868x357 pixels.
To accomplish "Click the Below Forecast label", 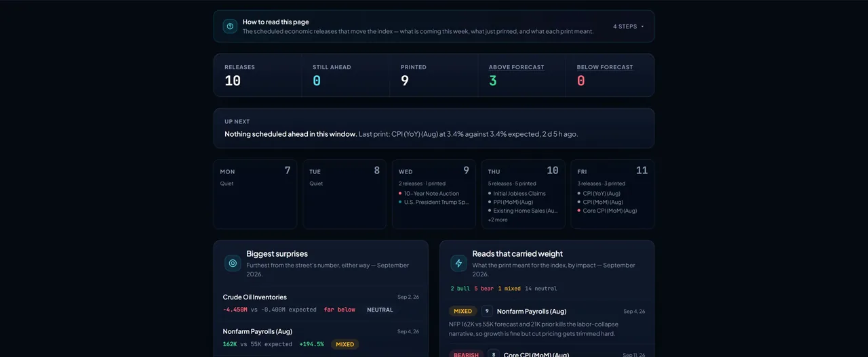I will [605, 67].
